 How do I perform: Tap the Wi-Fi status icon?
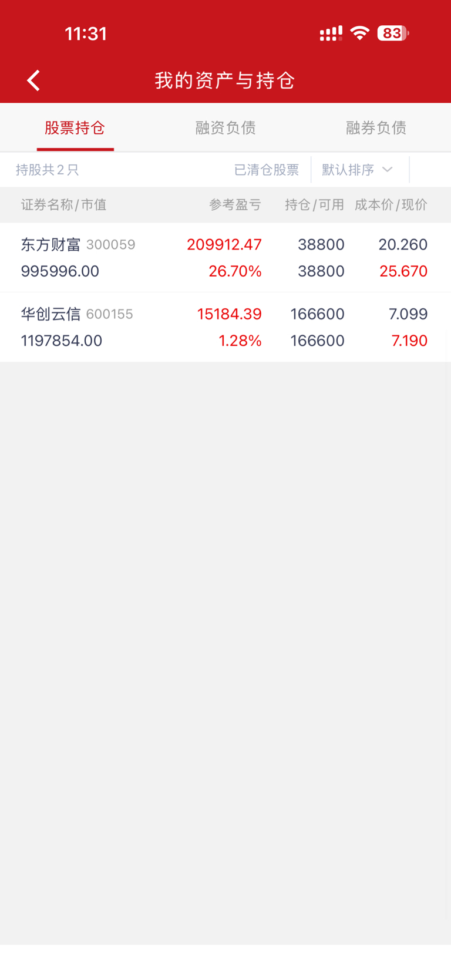(x=359, y=33)
